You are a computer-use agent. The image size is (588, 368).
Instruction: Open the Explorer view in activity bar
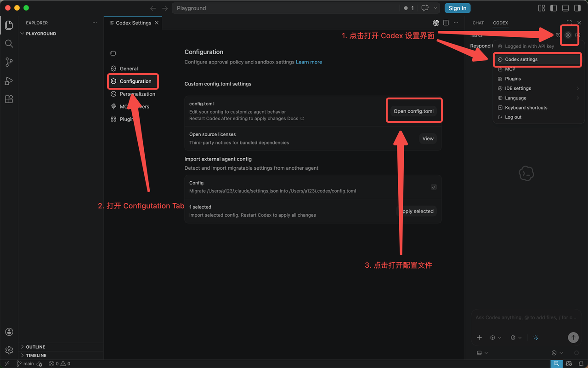(x=9, y=25)
